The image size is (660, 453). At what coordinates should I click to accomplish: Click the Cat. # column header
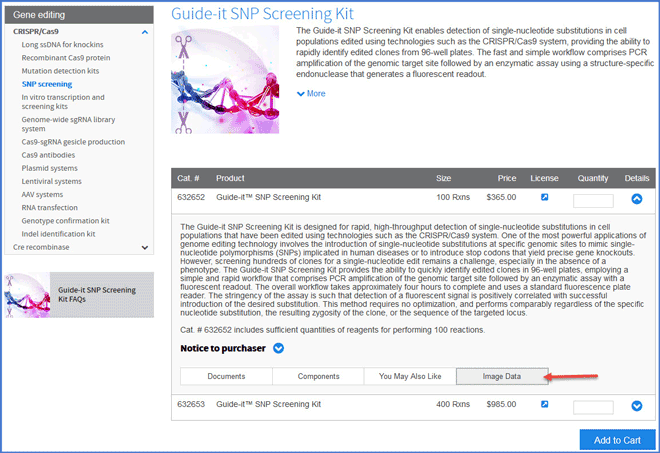(188, 178)
